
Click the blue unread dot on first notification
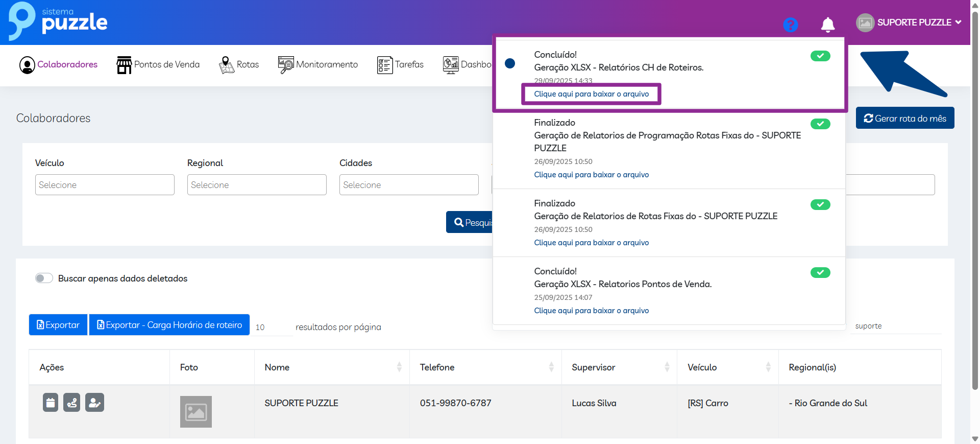click(x=509, y=63)
